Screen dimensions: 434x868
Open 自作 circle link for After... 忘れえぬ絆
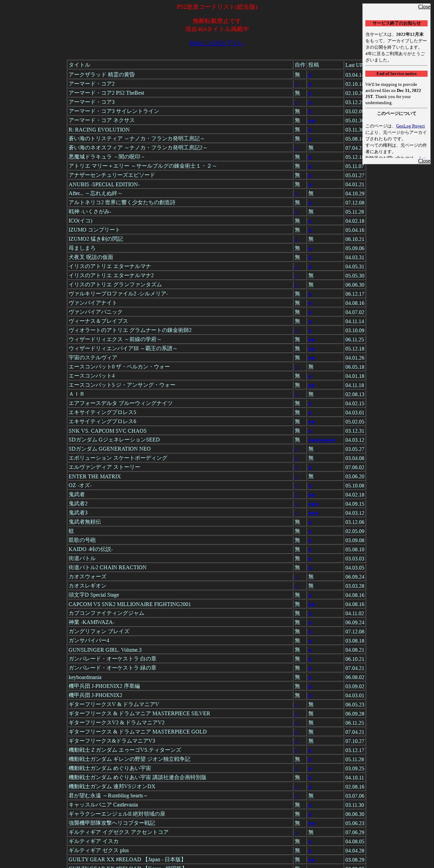click(296, 194)
